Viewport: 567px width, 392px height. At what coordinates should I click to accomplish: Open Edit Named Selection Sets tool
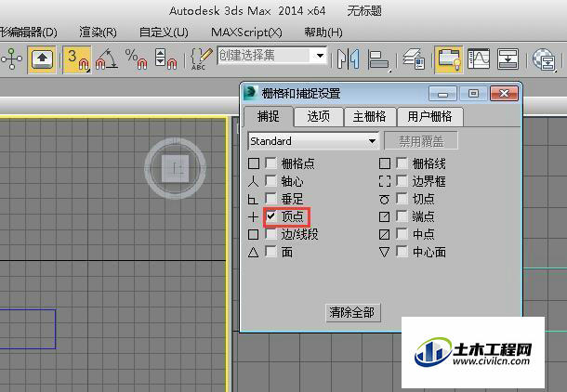(201, 59)
